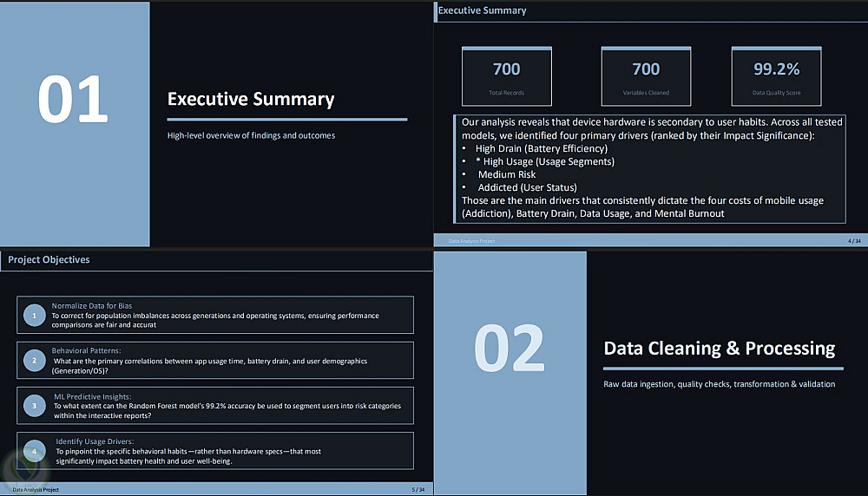Select the "Identify Usage Drivers:" heading

point(95,441)
